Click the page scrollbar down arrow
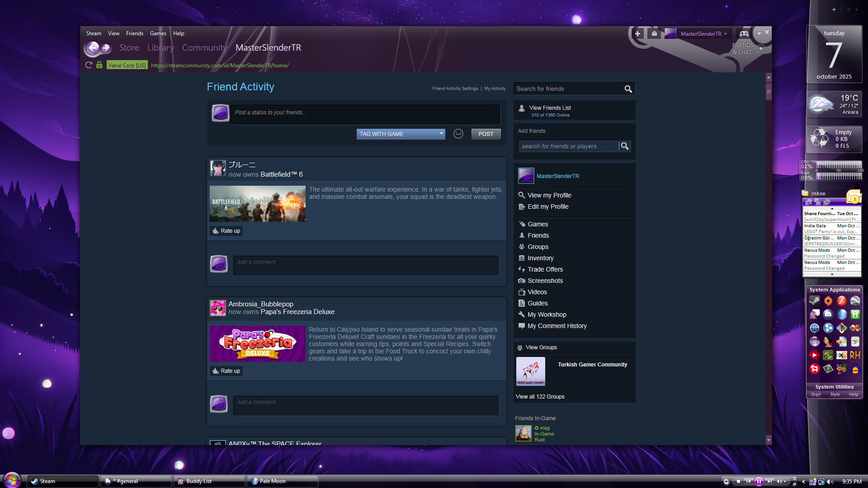 [769, 439]
